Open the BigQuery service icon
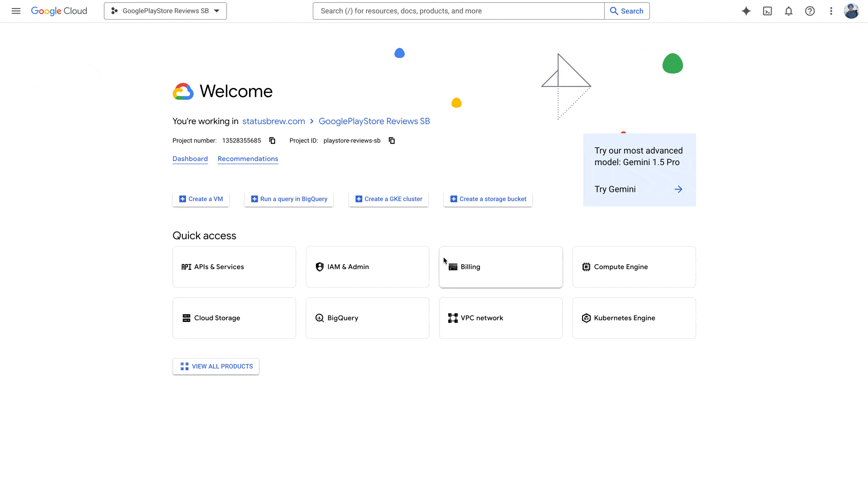The image size is (868, 488). pos(319,318)
